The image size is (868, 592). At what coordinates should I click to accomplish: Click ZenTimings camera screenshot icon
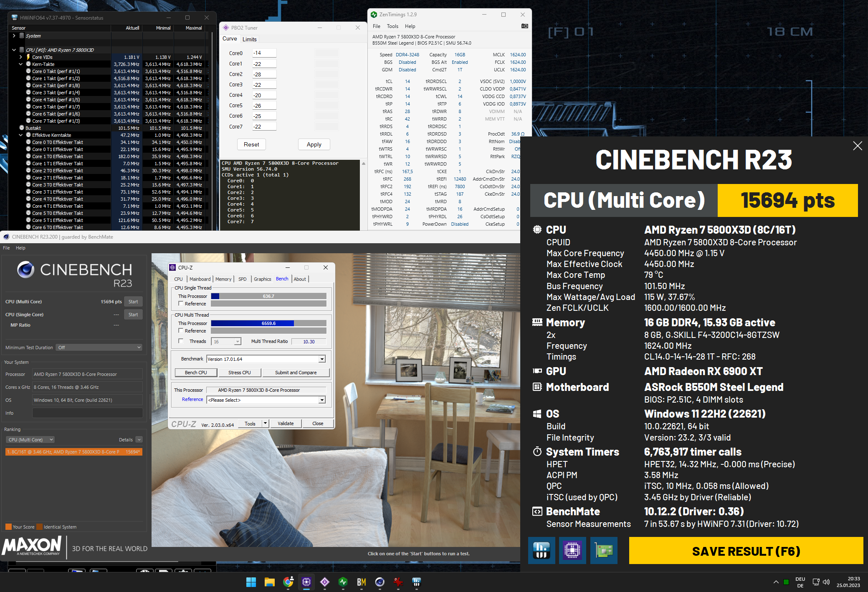coord(524,26)
